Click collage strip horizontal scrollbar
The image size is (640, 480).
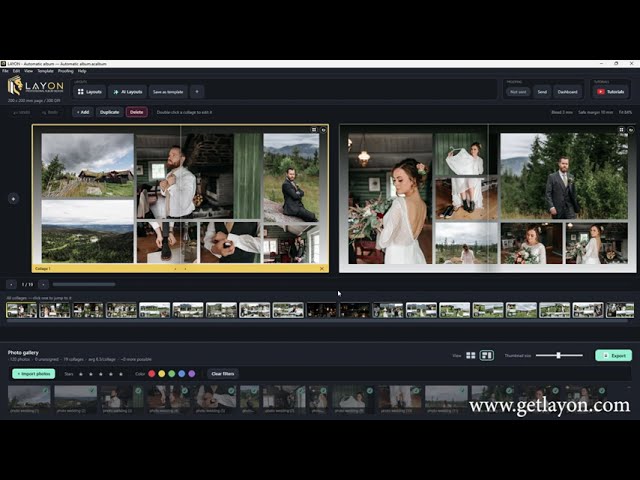point(317,321)
